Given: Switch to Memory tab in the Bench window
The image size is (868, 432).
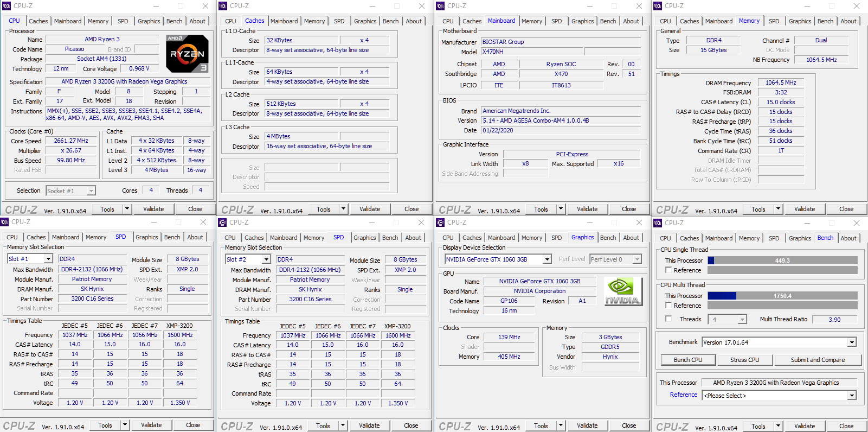Looking at the screenshot, I should 749,238.
